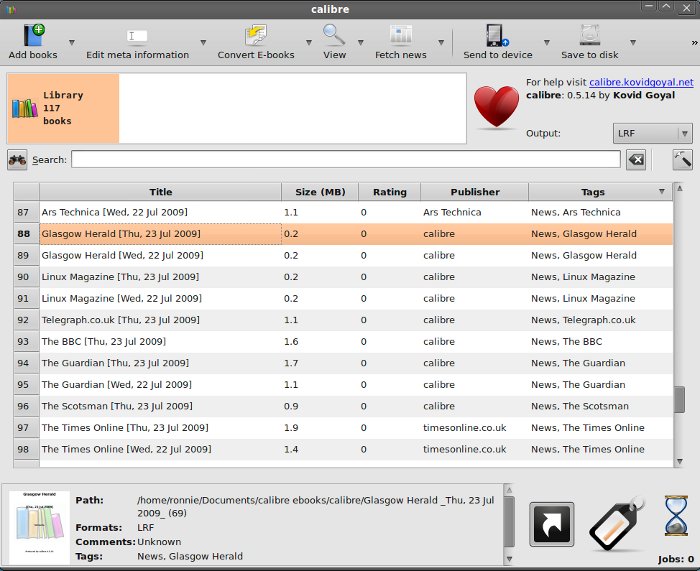Click Save to disk icon
Image resolution: width=700 pixels, height=571 pixels.
pos(590,35)
